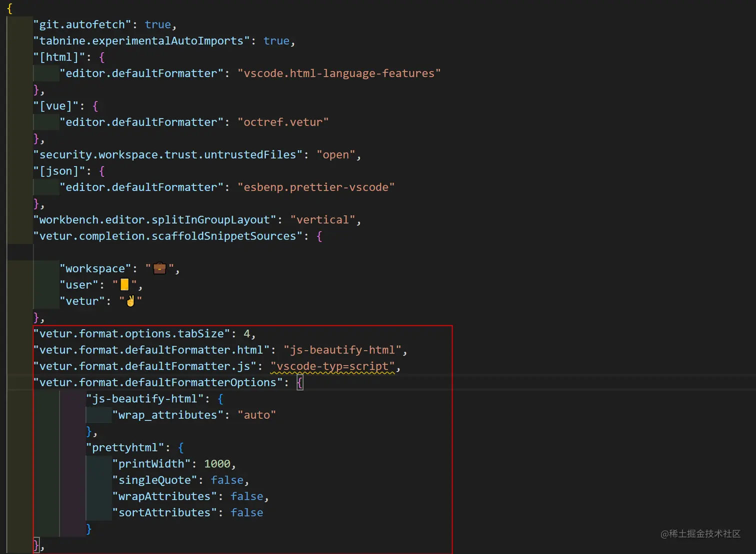Image resolution: width=756 pixels, height=554 pixels.
Task: Click "vscode.html-language-features" string value
Action: 339,73
